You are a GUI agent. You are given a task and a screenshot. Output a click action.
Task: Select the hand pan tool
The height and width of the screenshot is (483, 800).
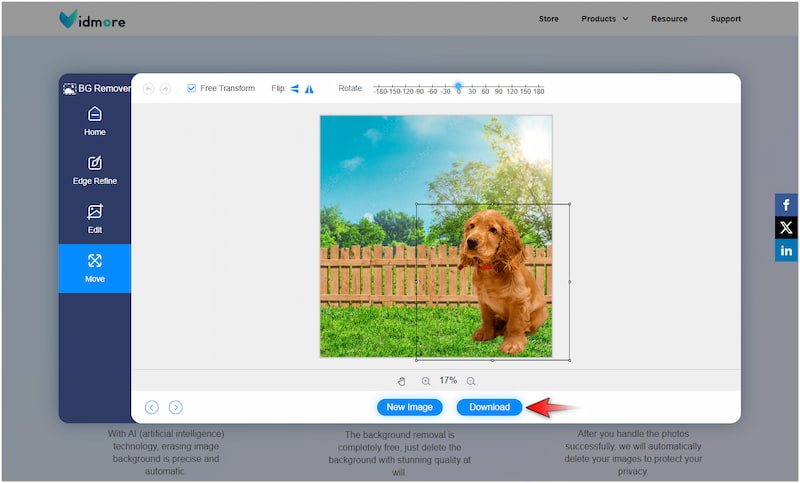point(402,381)
